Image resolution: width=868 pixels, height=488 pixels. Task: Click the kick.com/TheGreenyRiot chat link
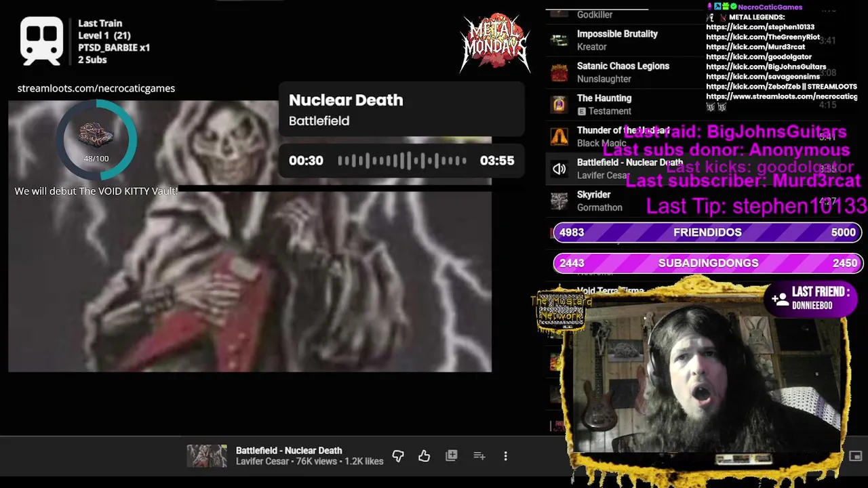[x=763, y=37]
